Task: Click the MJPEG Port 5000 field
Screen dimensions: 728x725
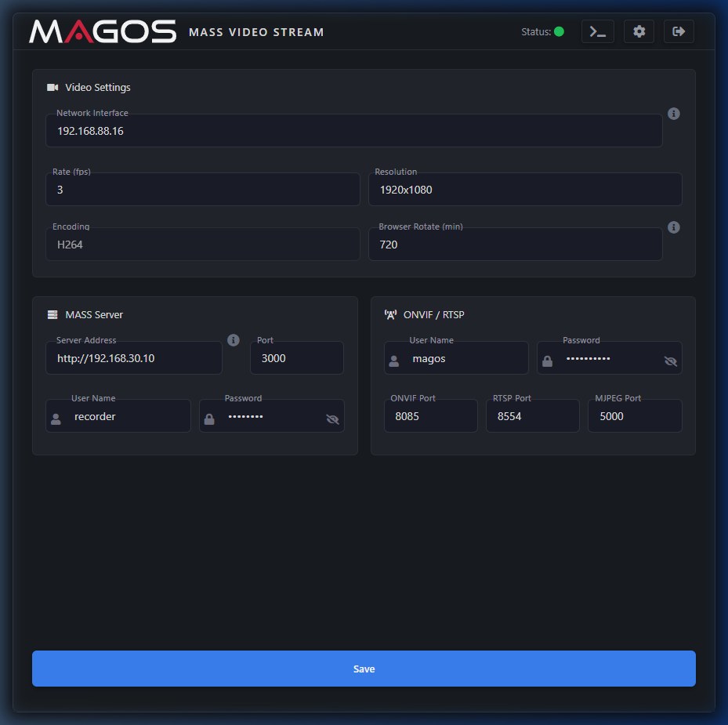Action: click(635, 416)
